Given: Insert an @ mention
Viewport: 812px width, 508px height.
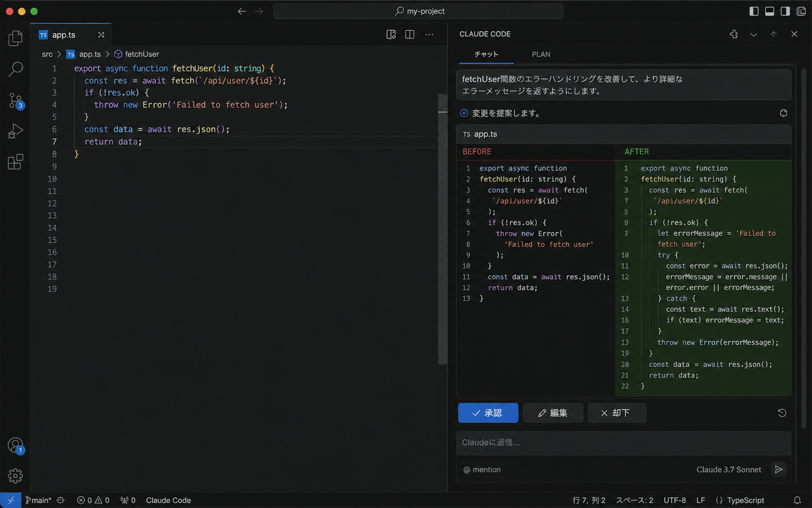Looking at the screenshot, I should coord(482,470).
